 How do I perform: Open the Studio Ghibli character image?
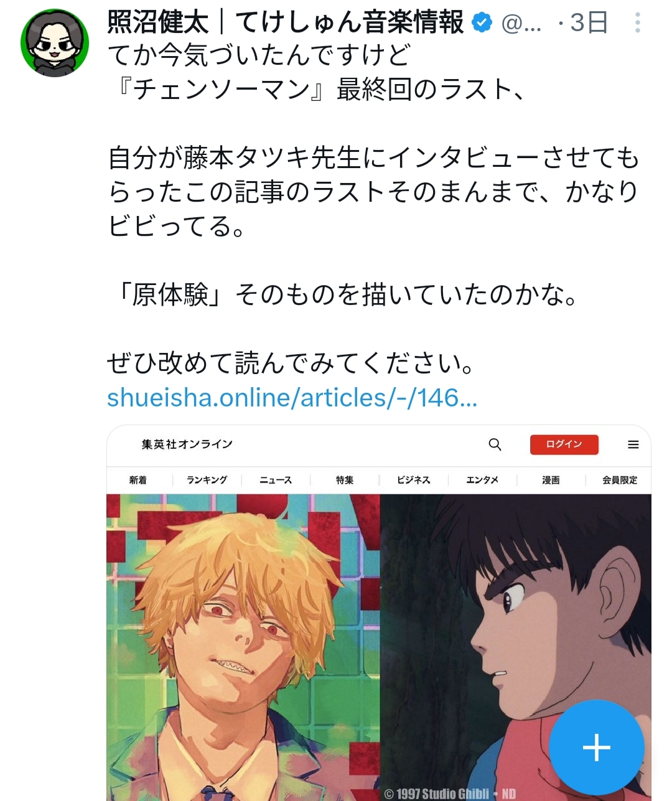point(515,647)
